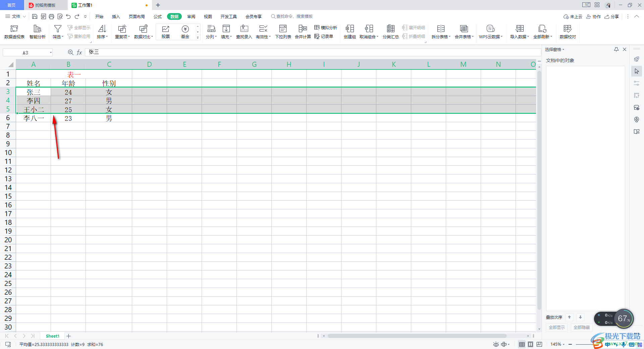Click 取消组合 ungroup
This screenshot has height=349, width=644.
(369, 32)
